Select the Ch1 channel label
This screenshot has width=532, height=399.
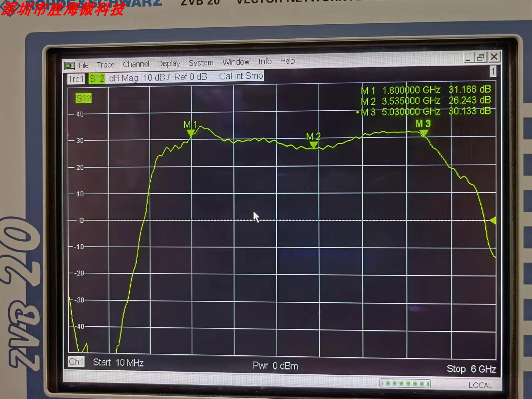tap(76, 362)
